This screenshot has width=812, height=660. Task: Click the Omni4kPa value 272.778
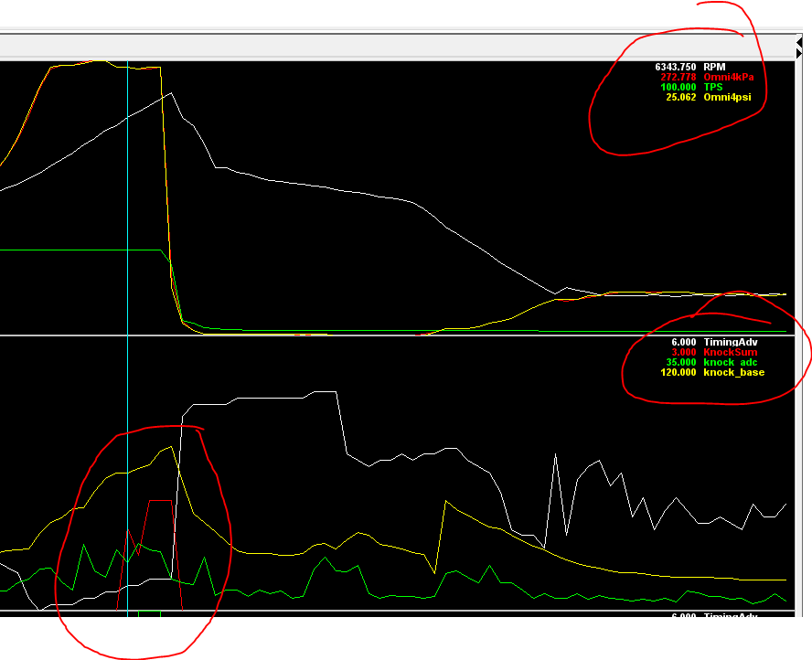678,77
